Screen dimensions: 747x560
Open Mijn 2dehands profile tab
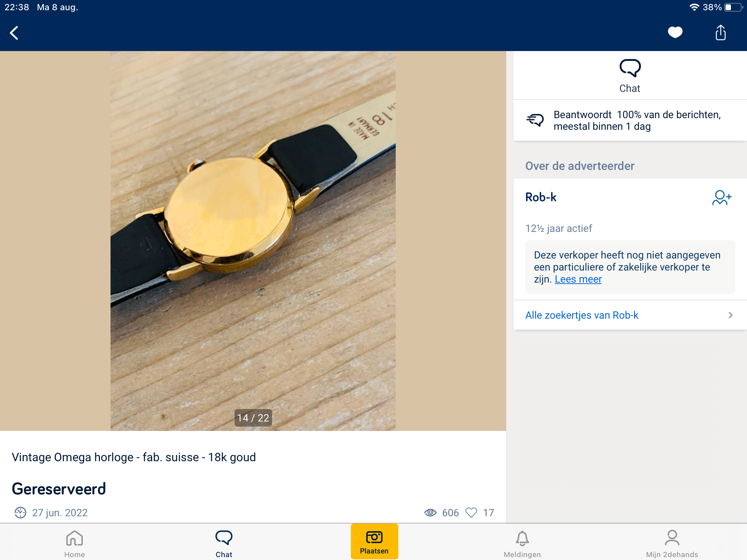click(672, 543)
